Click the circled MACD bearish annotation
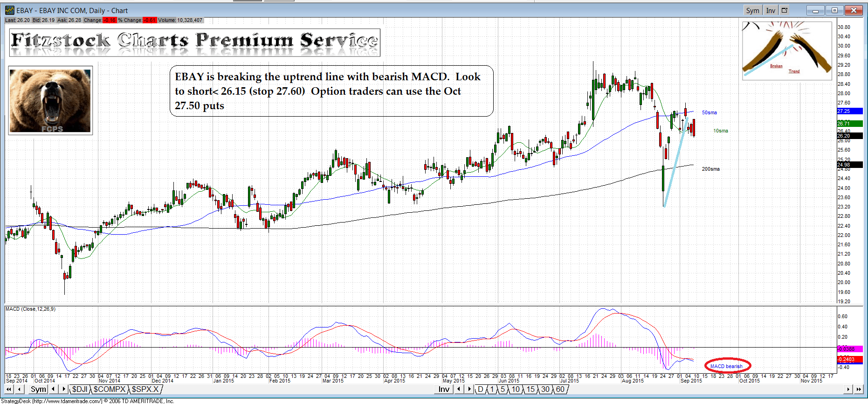This screenshot has width=868, height=404. pos(727,366)
